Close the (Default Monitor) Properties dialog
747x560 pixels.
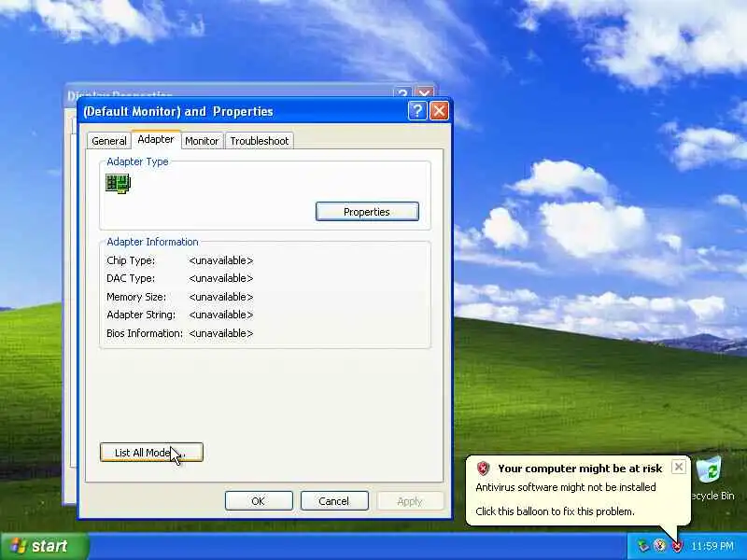click(x=439, y=111)
